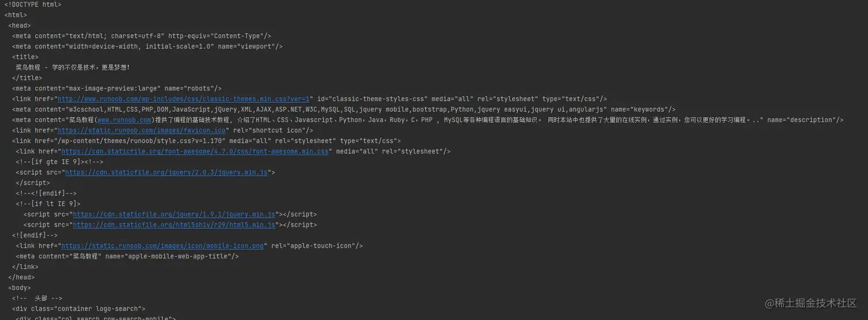Open the classic-themes.min.css link
Screen dimensions: 868x320
pyautogui.click(x=184, y=99)
